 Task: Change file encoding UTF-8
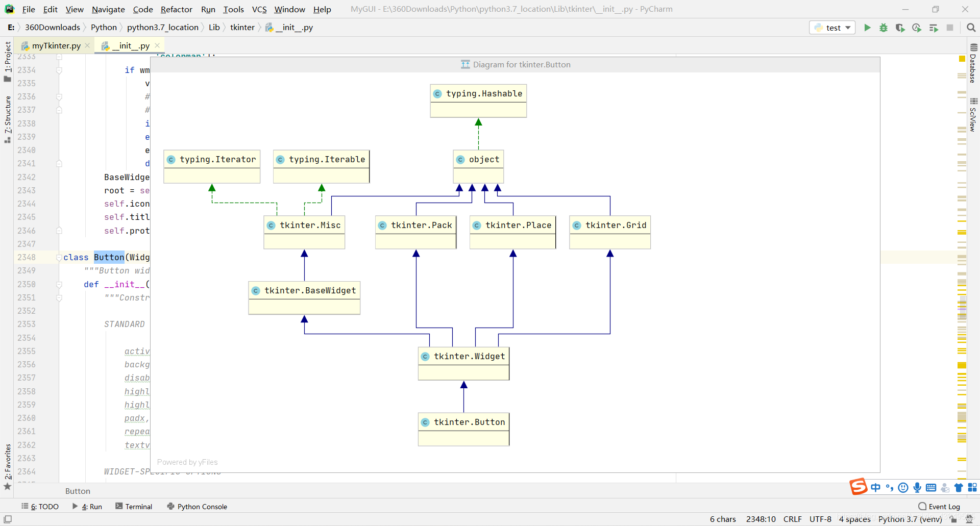820,519
